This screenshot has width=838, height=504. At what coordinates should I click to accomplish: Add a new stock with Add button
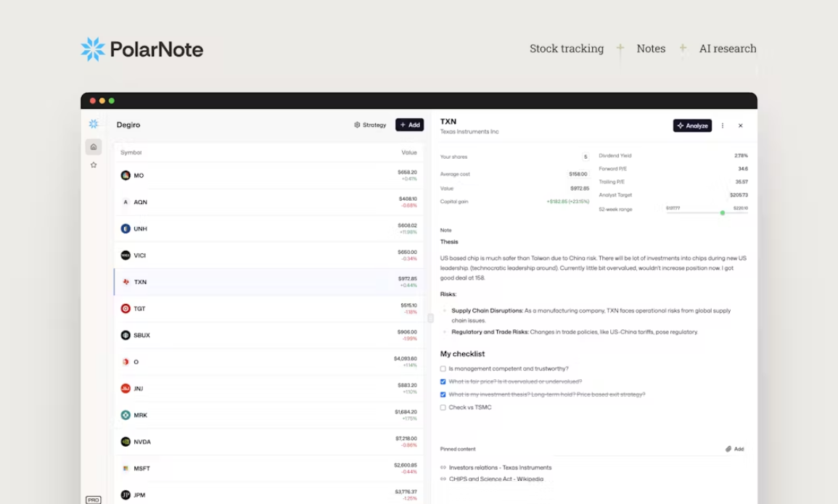coord(409,125)
